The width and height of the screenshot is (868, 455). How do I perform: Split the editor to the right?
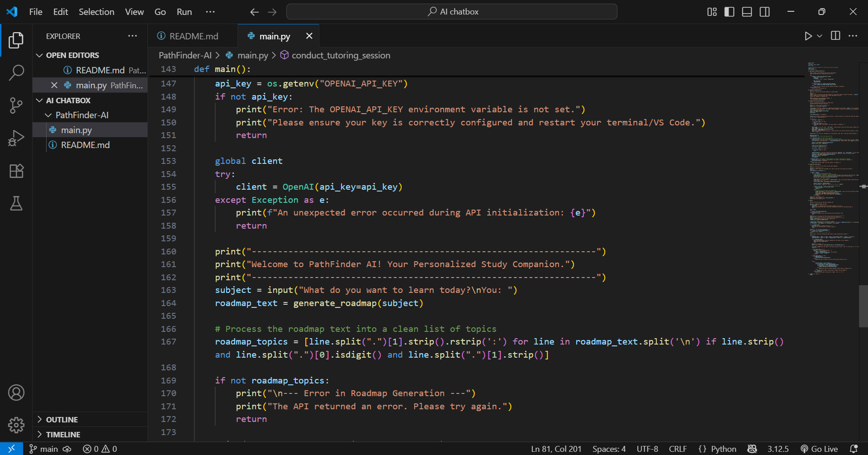pos(835,36)
